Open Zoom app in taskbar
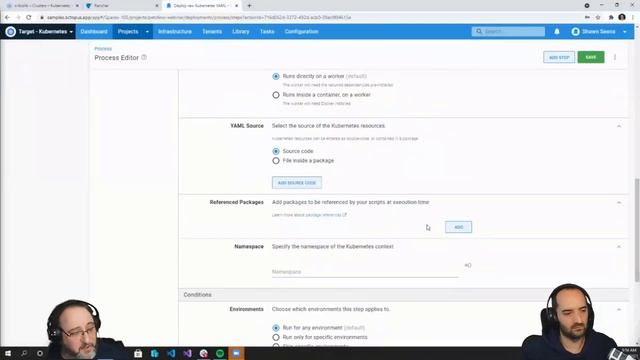Image resolution: width=640 pixels, height=360 pixels. click(x=236, y=353)
